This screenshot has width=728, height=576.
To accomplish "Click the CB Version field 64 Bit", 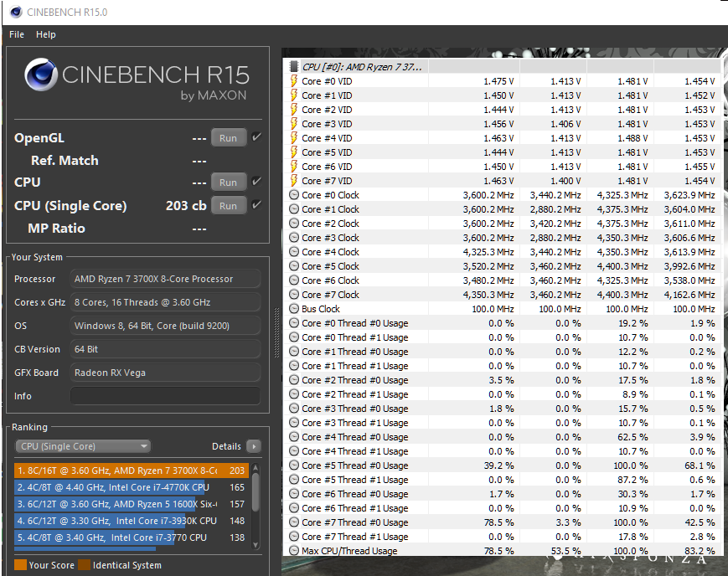I will pyautogui.click(x=165, y=349).
